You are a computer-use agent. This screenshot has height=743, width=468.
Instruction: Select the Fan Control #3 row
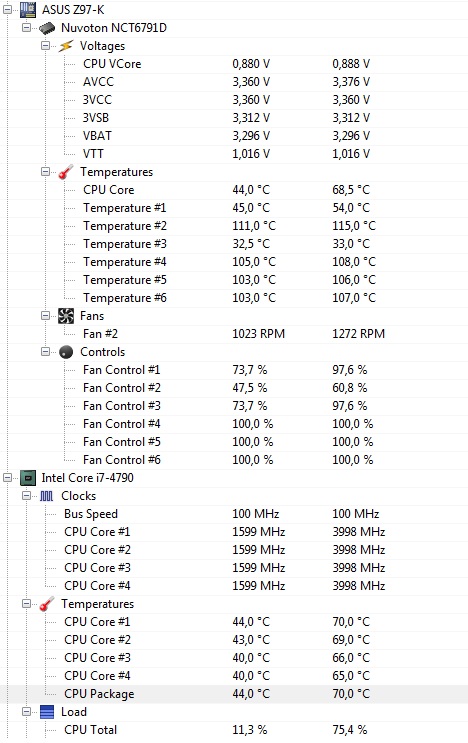234,406
